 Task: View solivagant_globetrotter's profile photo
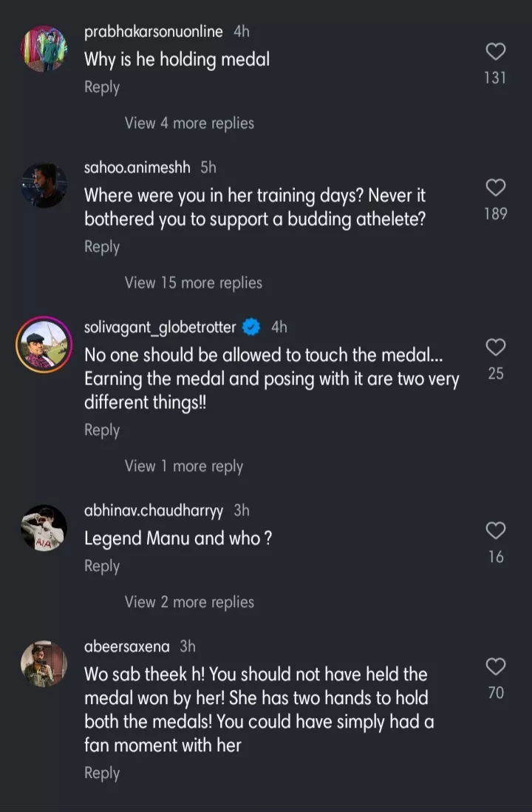(44, 345)
